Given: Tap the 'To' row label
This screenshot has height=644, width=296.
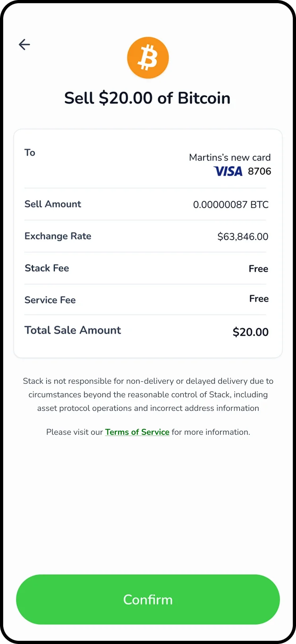Looking at the screenshot, I should coord(30,153).
